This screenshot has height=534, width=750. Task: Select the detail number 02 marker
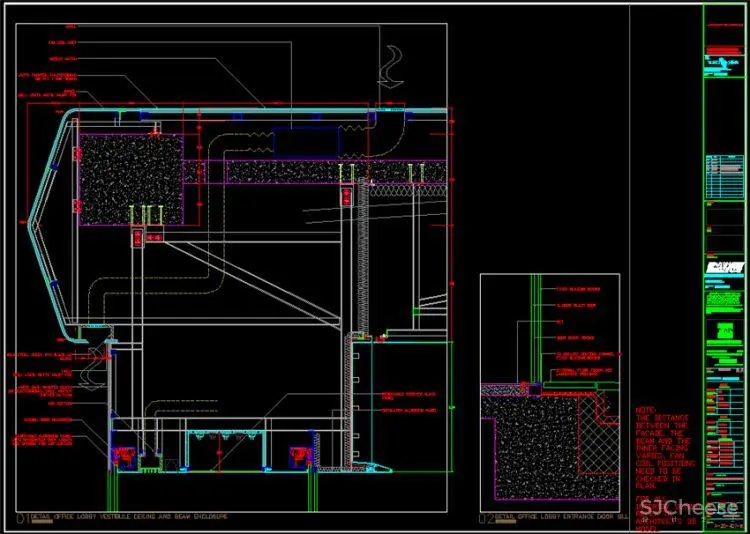point(487,517)
